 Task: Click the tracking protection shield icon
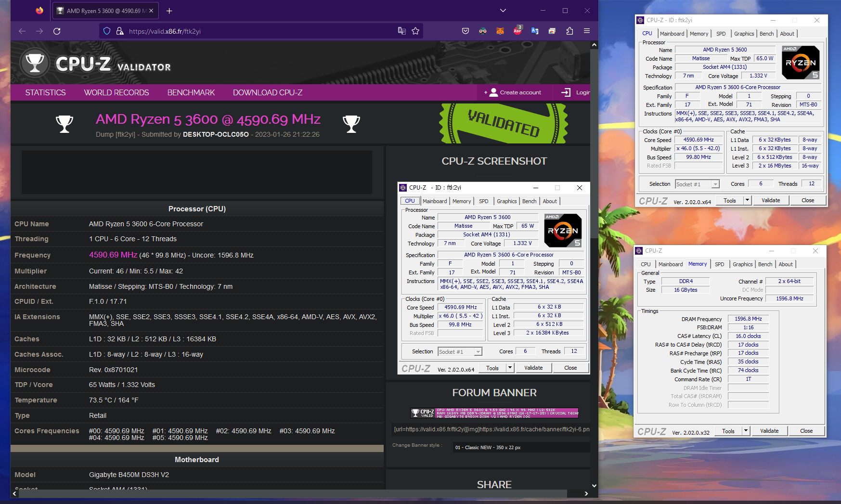(x=107, y=31)
